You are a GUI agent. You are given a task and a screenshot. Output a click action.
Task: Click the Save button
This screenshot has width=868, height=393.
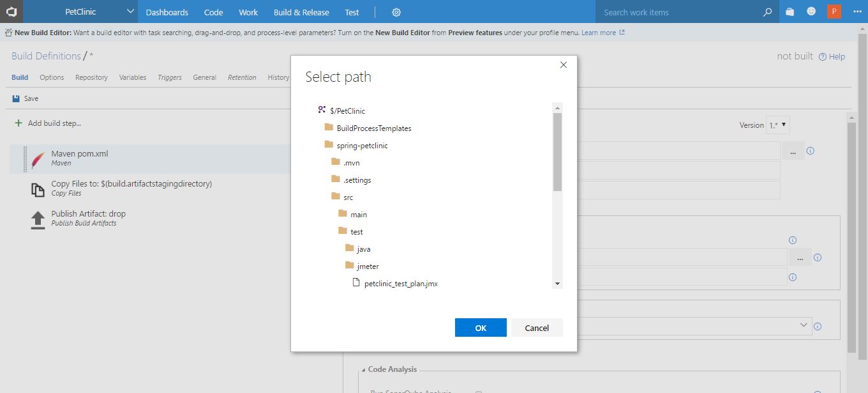click(25, 98)
